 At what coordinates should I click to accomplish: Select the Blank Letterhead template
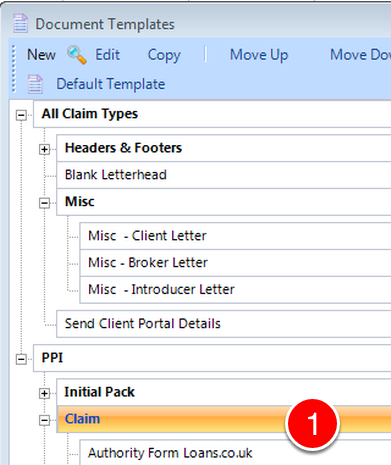pos(224,175)
